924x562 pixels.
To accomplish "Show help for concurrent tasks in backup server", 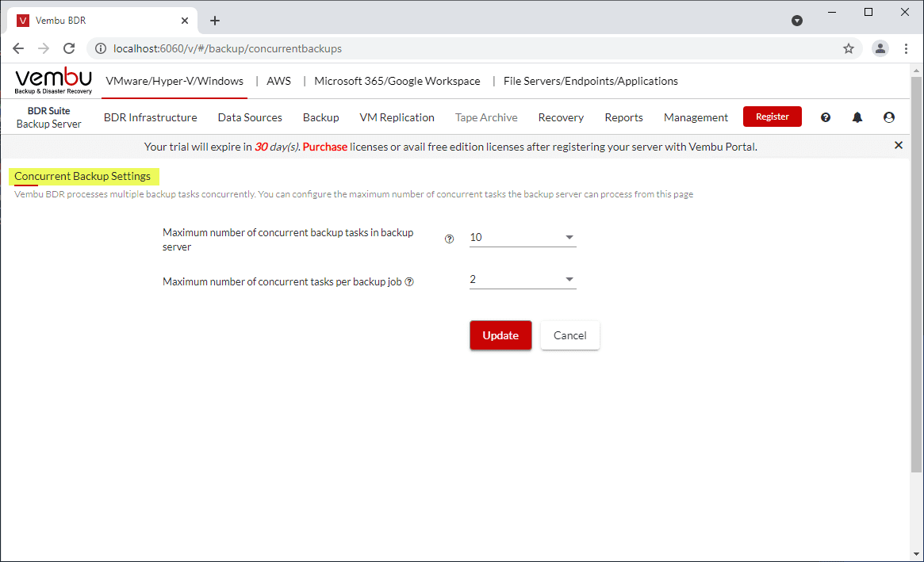I will (x=449, y=239).
